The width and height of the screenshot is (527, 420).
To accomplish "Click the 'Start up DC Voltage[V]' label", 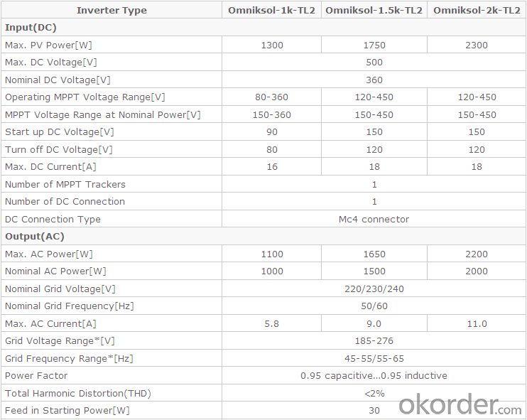I will (60, 131).
